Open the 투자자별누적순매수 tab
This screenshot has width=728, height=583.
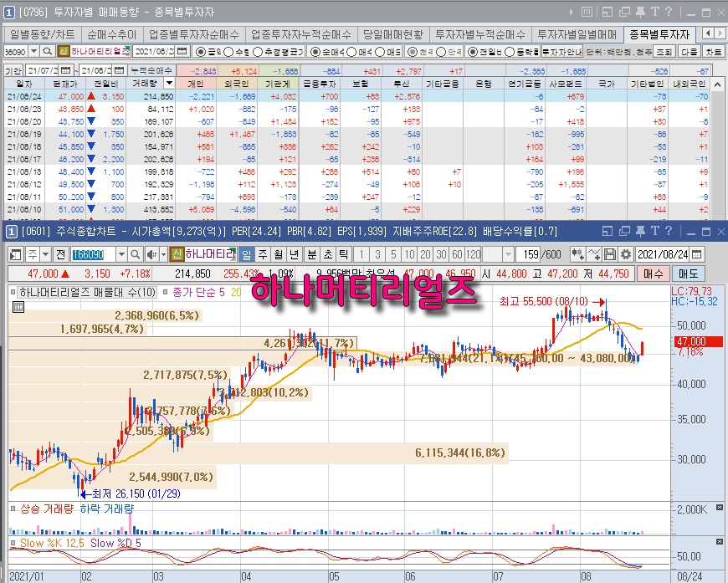click(x=480, y=34)
